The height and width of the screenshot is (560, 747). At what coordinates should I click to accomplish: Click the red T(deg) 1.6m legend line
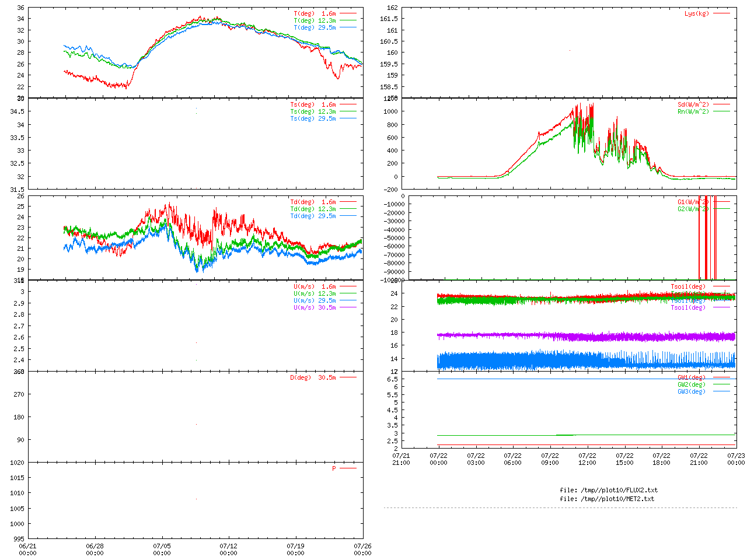(348, 13)
